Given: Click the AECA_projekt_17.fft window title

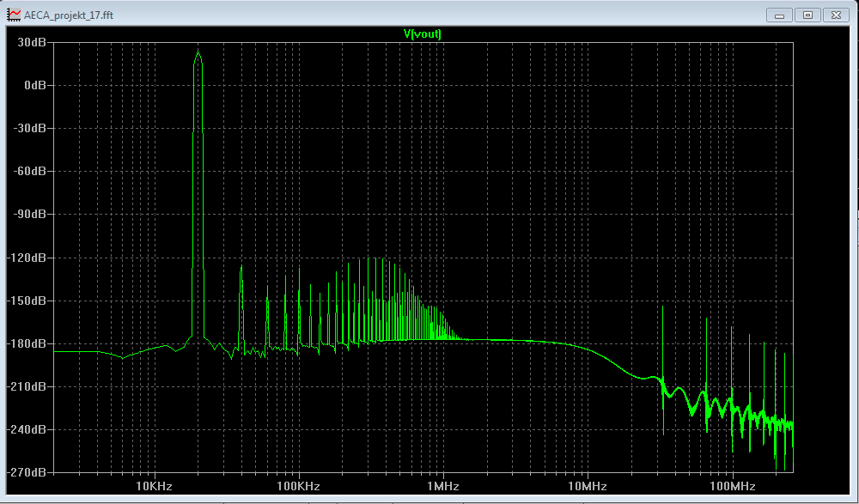Looking at the screenshot, I should (69, 15).
